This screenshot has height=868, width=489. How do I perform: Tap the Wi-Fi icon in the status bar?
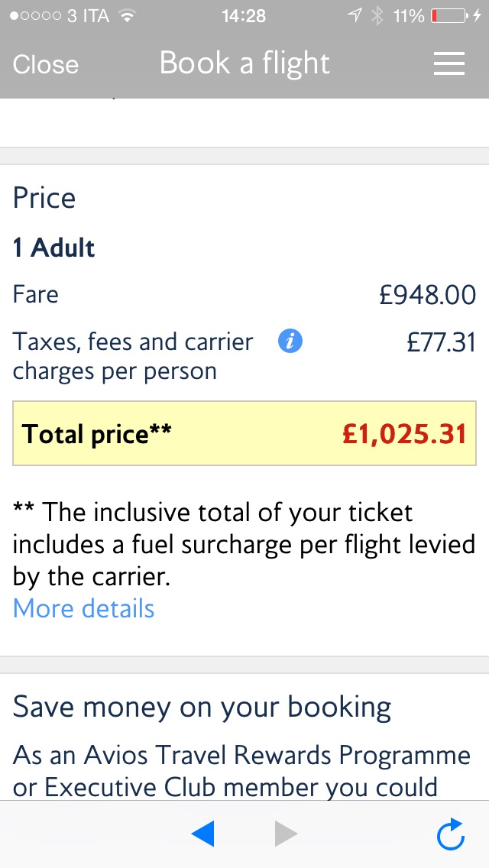[127, 16]
